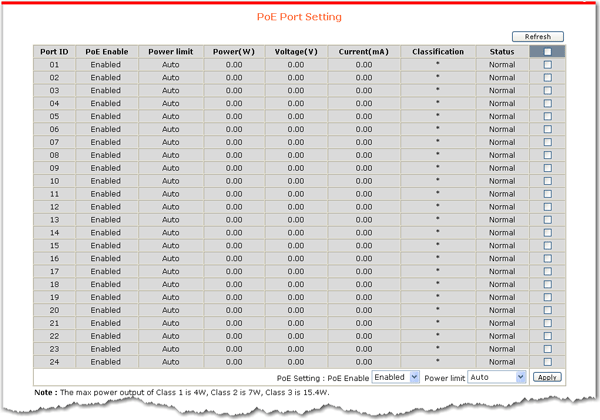Check the box for port 08
Viewport: 600px width, 420px height.
tap(548, 155)
